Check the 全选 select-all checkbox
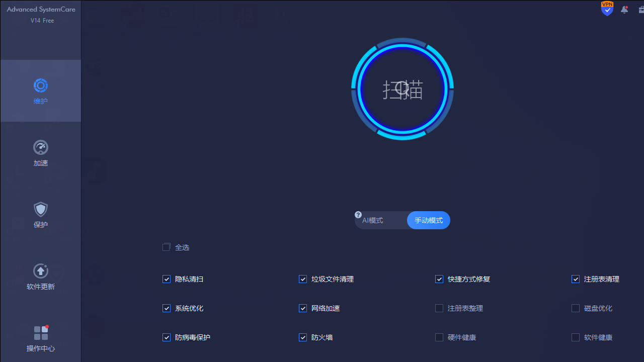 (x=167, y=247)
